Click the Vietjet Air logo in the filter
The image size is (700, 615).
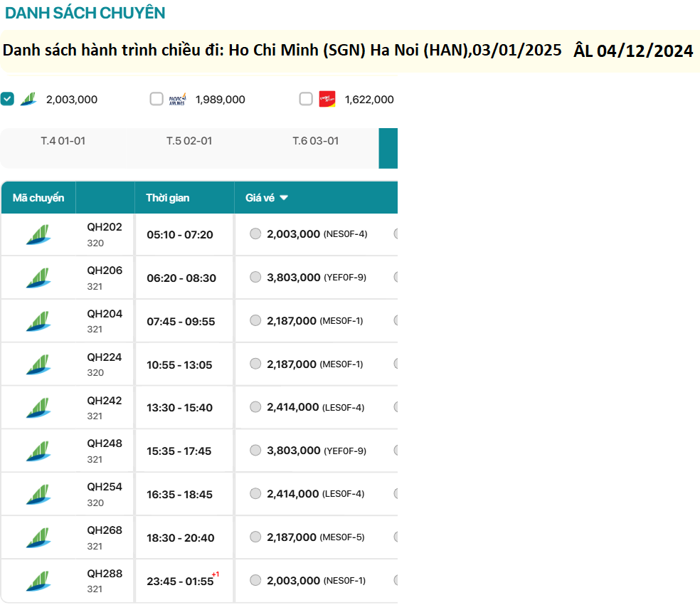tap(327, 99)
